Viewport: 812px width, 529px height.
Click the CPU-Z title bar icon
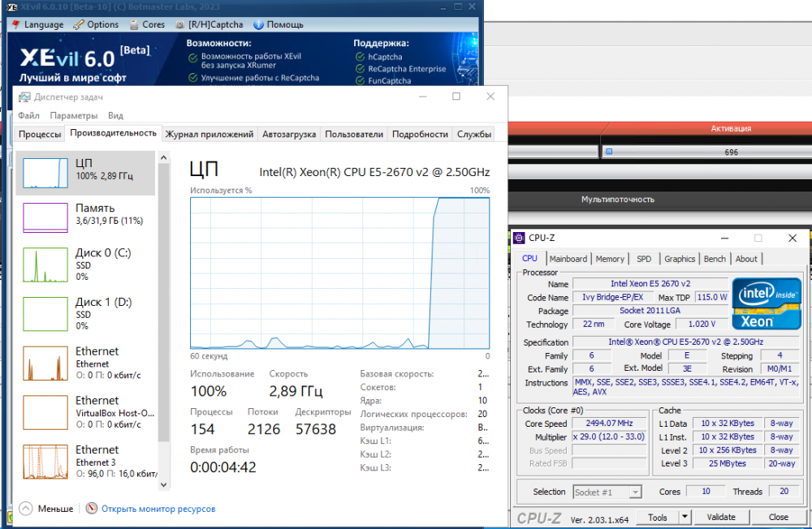pos(519,238)
